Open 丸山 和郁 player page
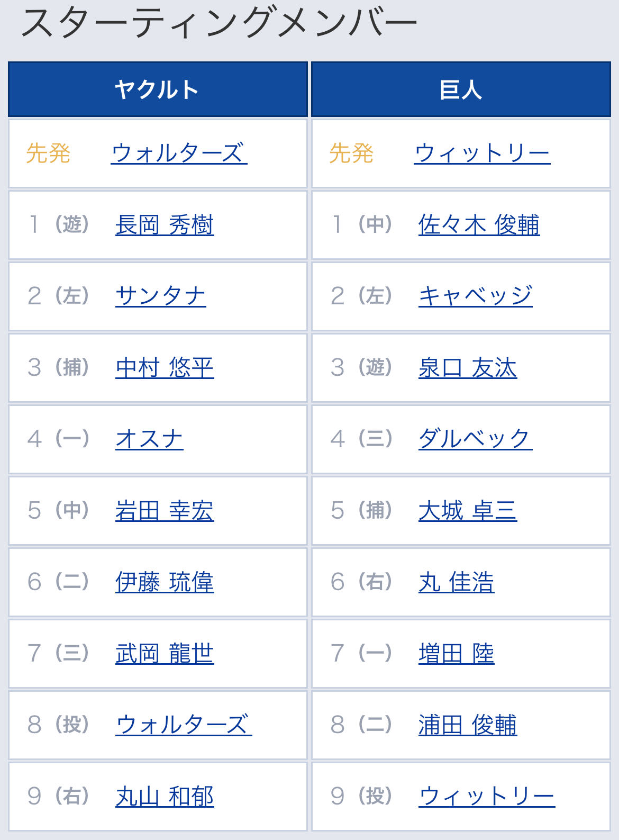The width and height of the screenshot is (619, 840). click(x=165, y=797)
